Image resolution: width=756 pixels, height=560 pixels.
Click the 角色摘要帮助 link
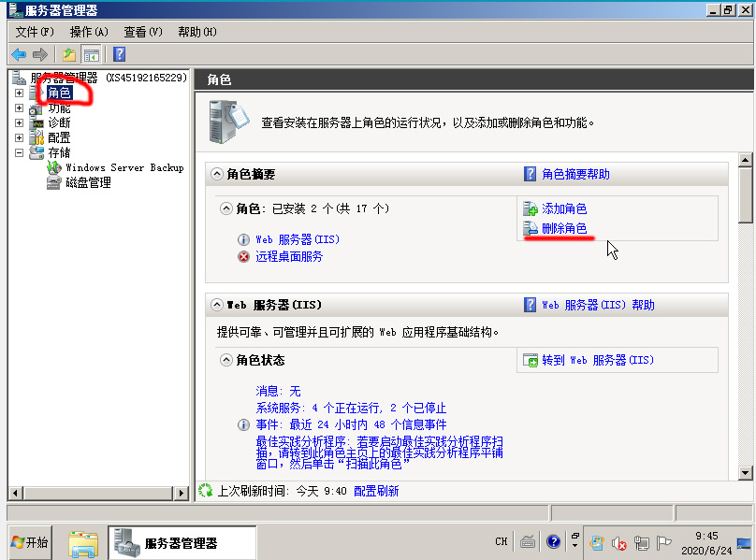tap(575, 174)
